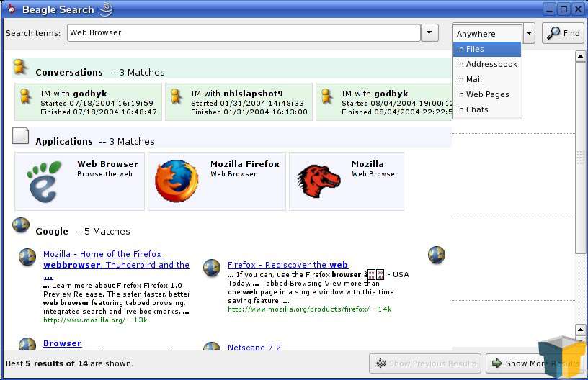Open the search terms history dropdown arrow
The width and height of the screenshot is (588, 380).
click(429, 33)
